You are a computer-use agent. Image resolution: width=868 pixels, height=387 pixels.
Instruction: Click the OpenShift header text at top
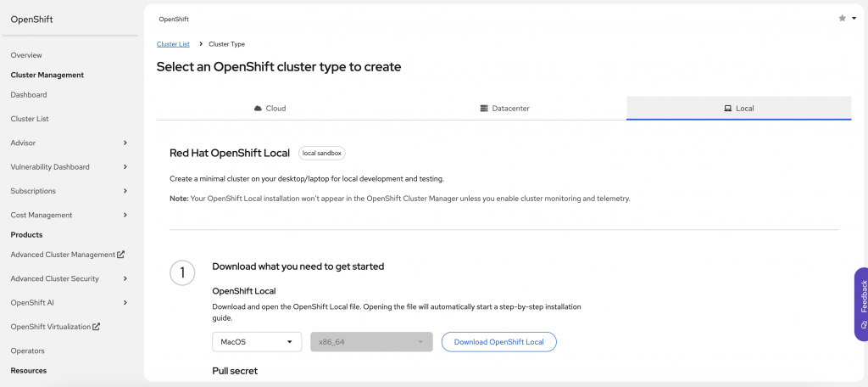(x=174, y=20)
